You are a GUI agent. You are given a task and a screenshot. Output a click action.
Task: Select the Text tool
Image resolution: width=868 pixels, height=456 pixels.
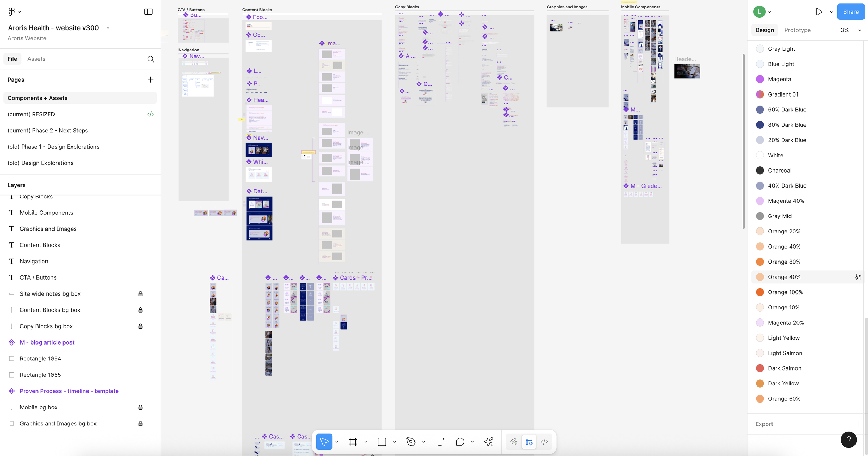(440, 442)
